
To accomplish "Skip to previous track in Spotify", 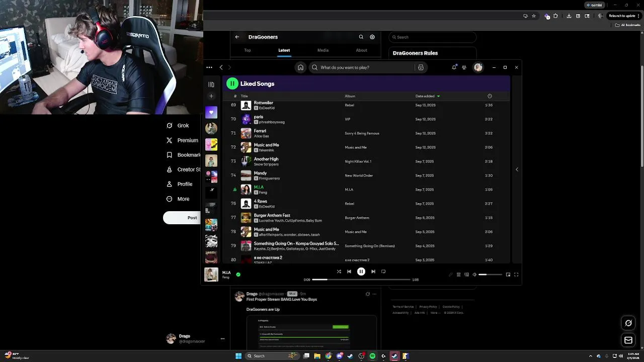I will (349, 271).
